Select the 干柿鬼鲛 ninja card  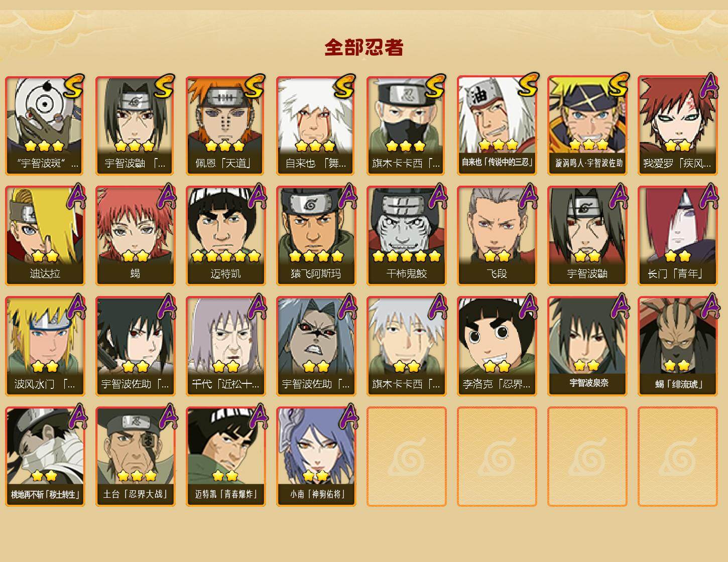tap(407, 236)
